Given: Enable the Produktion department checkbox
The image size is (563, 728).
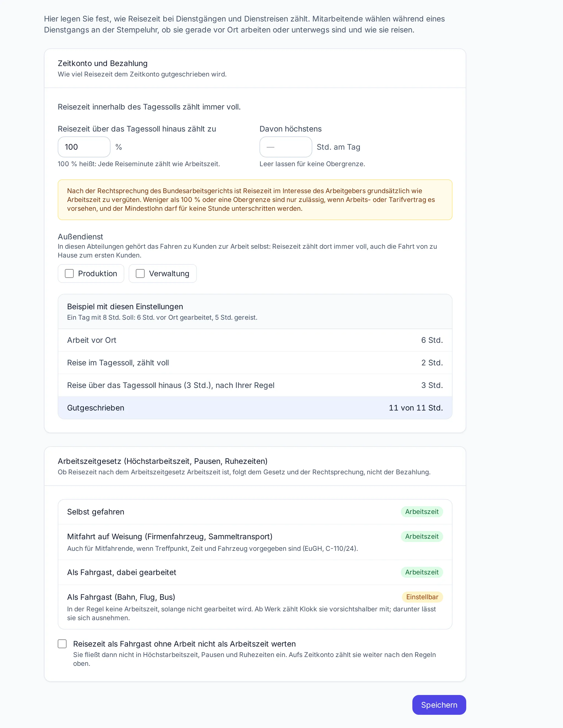Looking at the screenshot, I should click(x=69, y=274).
